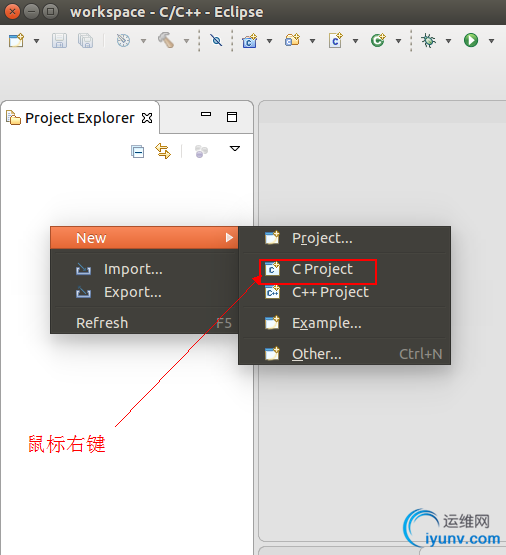Minimize the Project Explorer view
Image resolution: width=506 pixels, height=555 pixels.
click(x=206, y=114)
